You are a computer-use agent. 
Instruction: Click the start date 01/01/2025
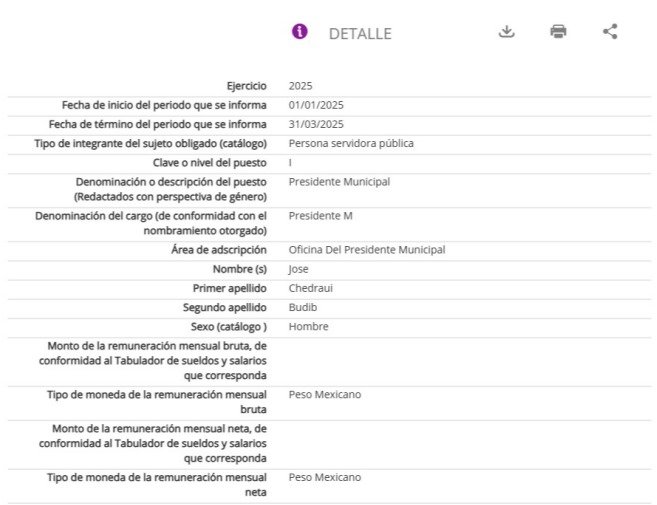click(x=316, y=105)
